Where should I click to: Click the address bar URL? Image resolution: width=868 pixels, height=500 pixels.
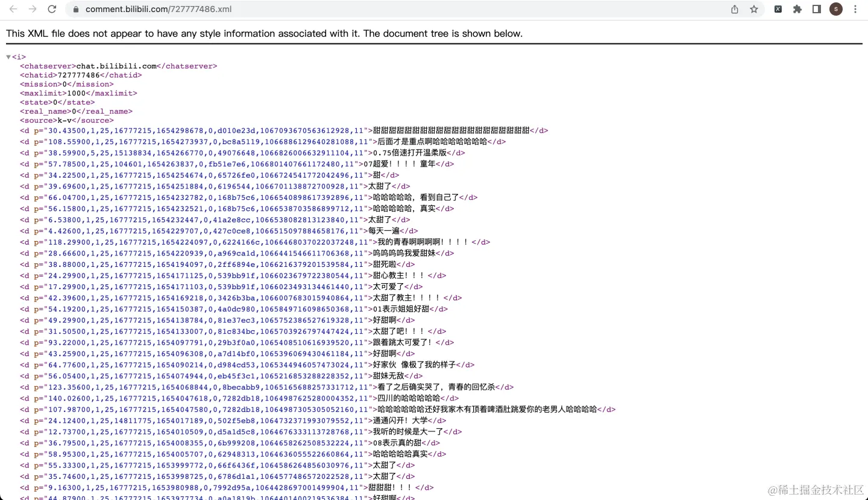pyautogui.click(x=159, y=9)
